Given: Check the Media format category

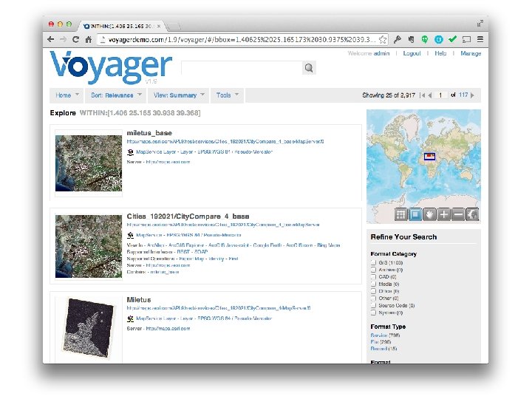Looking at the screenshot, I should pos(374,284).
